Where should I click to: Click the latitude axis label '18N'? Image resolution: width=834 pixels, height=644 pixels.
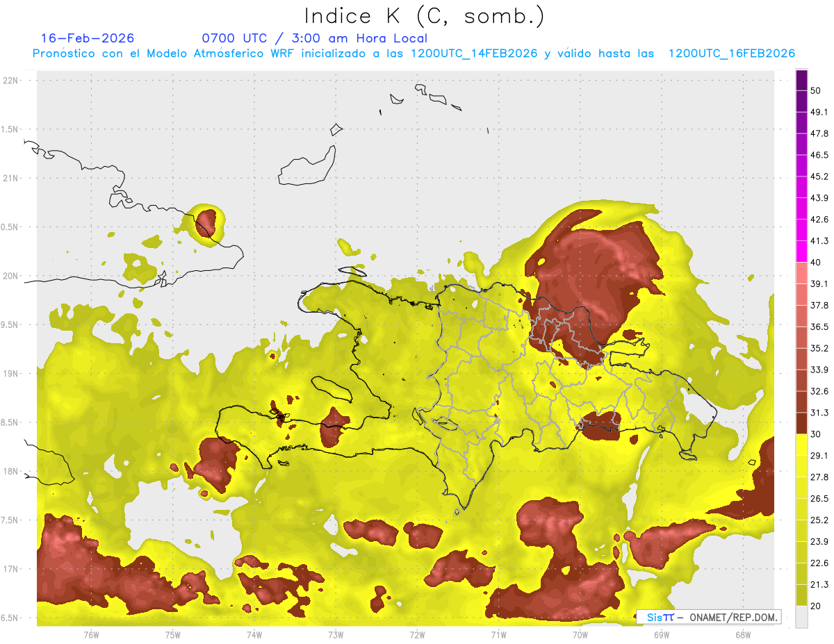(x=11, y=472)
